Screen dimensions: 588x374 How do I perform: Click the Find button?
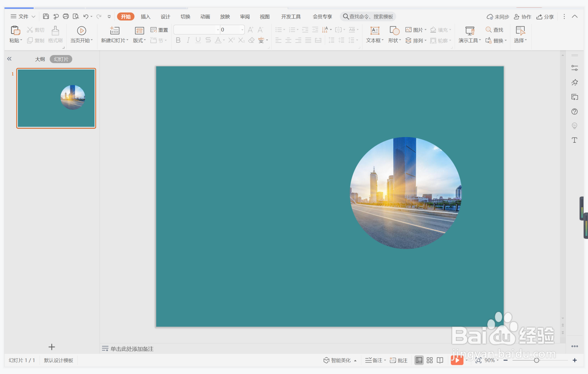pyautogui.click(x=495, y=30)
